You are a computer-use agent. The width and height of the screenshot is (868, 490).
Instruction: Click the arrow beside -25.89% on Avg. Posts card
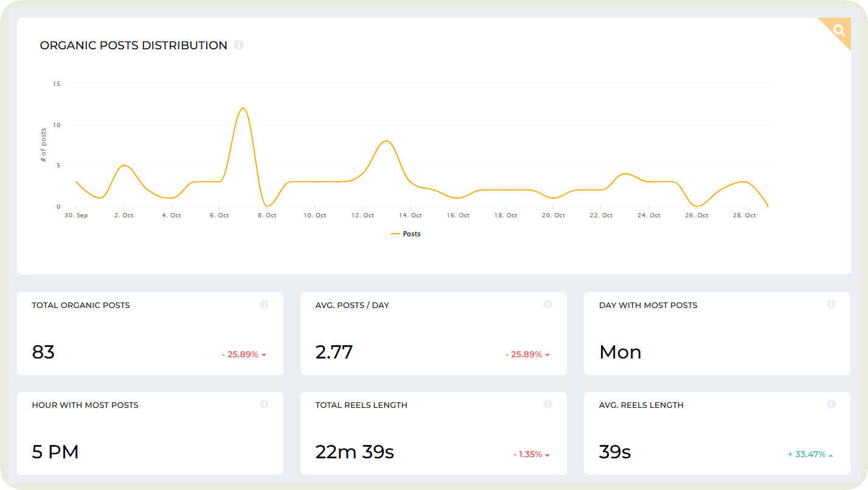click(x=546, y=354)
